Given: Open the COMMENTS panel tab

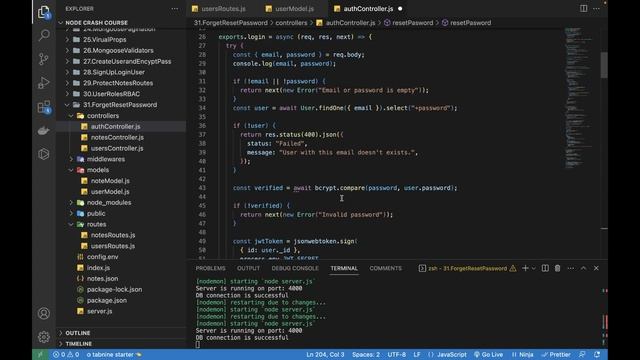Looking at the screenshot, I should pos(385,268).
